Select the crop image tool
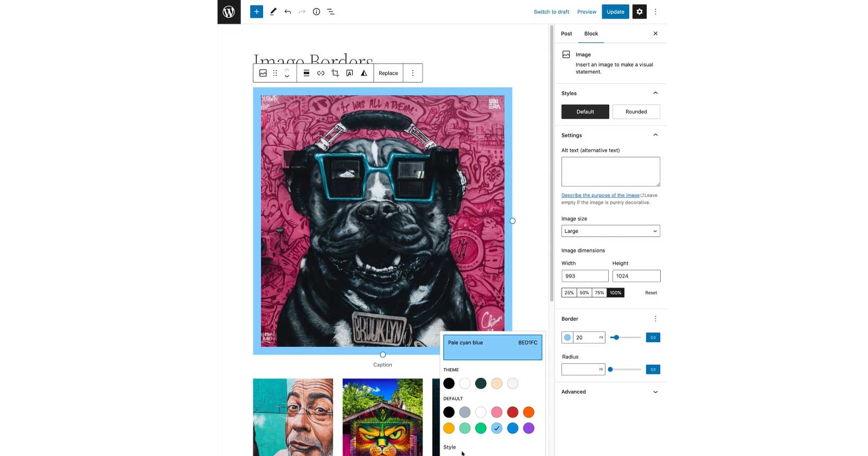The image size is (868, 456). (335, 73)
